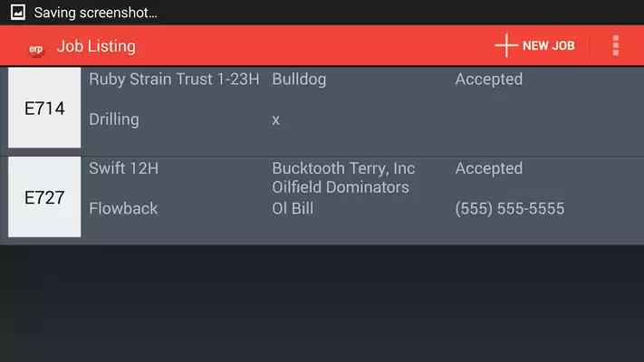Open the Job Listing title
Screen dimensions: 644x362
[x=96, y=46]
